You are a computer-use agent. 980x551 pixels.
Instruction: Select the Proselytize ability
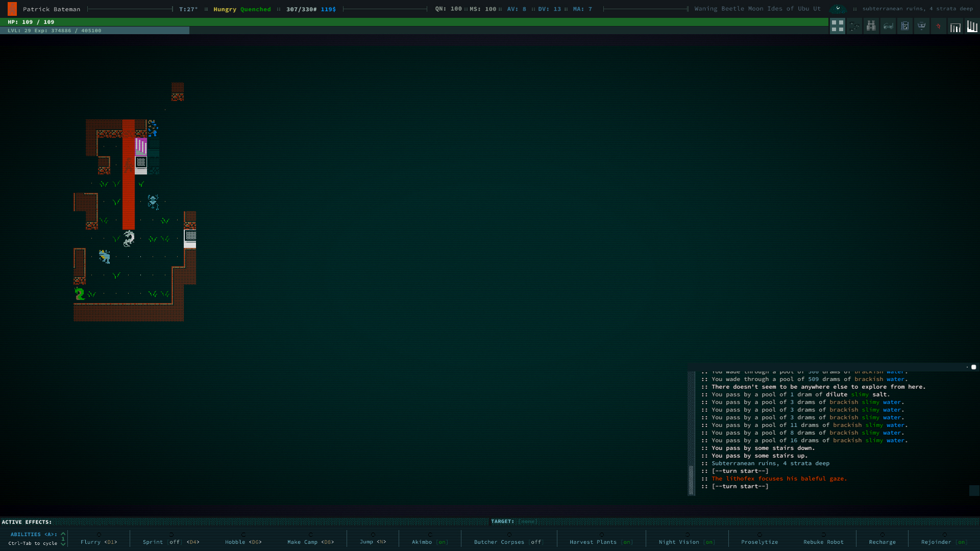point(759,542)
